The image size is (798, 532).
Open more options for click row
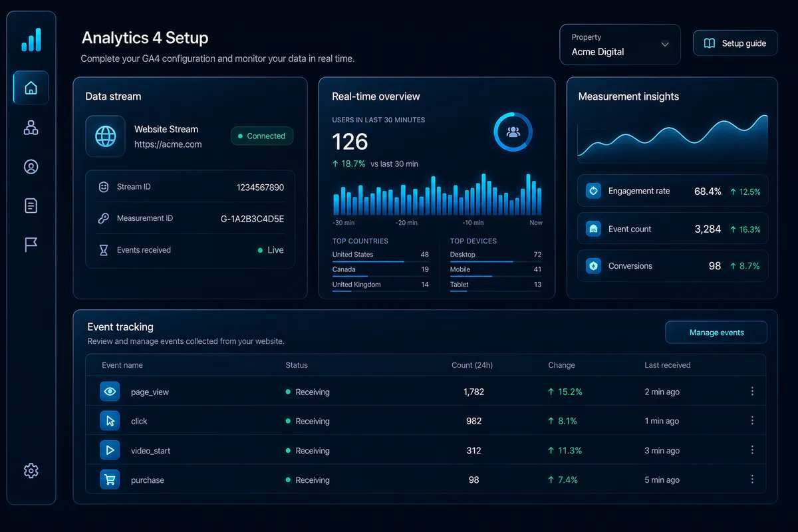pyautogui.click(x=752, y=421)
